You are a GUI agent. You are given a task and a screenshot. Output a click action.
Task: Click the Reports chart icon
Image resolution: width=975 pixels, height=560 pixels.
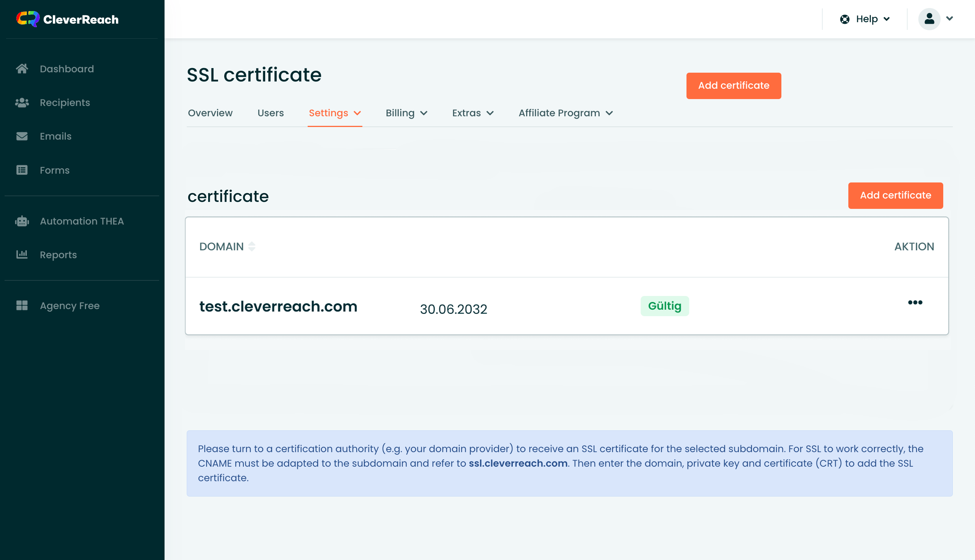22,255
